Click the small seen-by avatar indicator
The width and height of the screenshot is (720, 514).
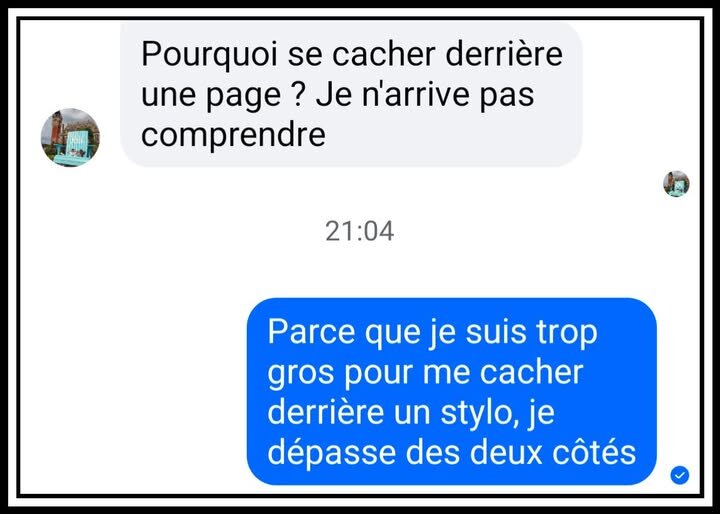pos(676,184)
